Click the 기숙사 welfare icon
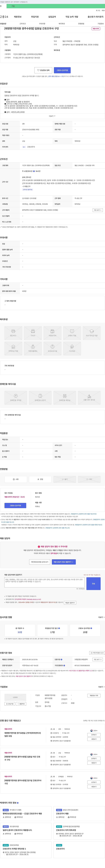Viewport: 105px width, 868px height. [33, 333]
